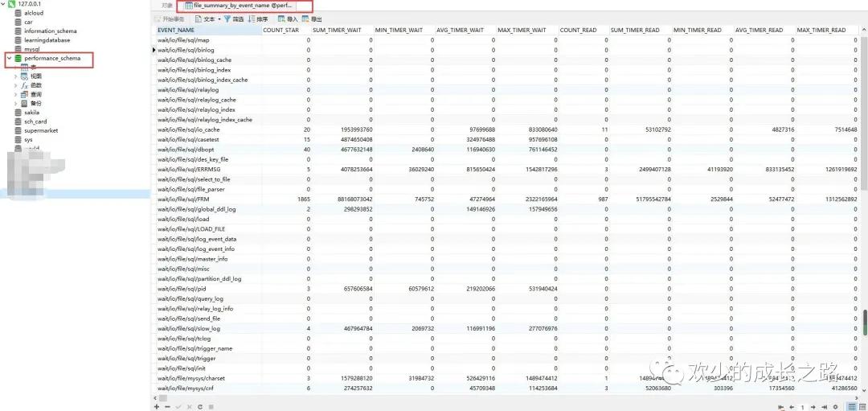Screen dimensions: 868x411
Task: Collapse the performance_schema database node
Action: point(9,59)
